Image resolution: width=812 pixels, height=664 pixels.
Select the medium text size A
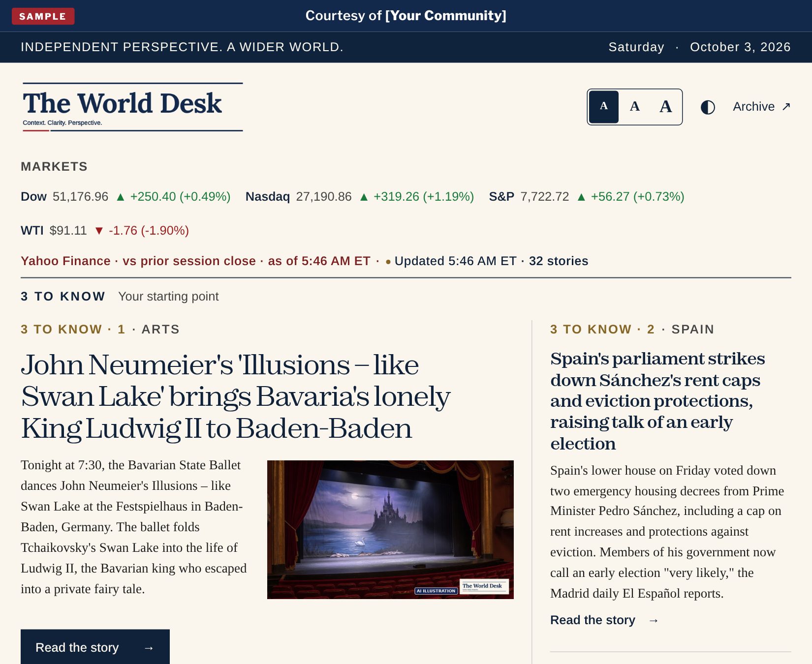(635, 107)
